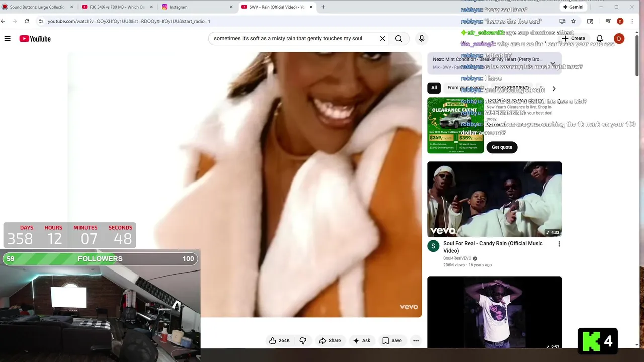
Task: Open the Chrome profile avatar
Action: pyautogui.click(x=620, y=21)
